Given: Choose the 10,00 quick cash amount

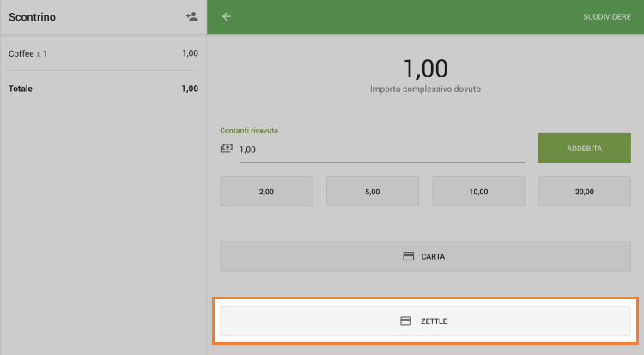Looking at the screenshot, I should click(x=478, y=192).
